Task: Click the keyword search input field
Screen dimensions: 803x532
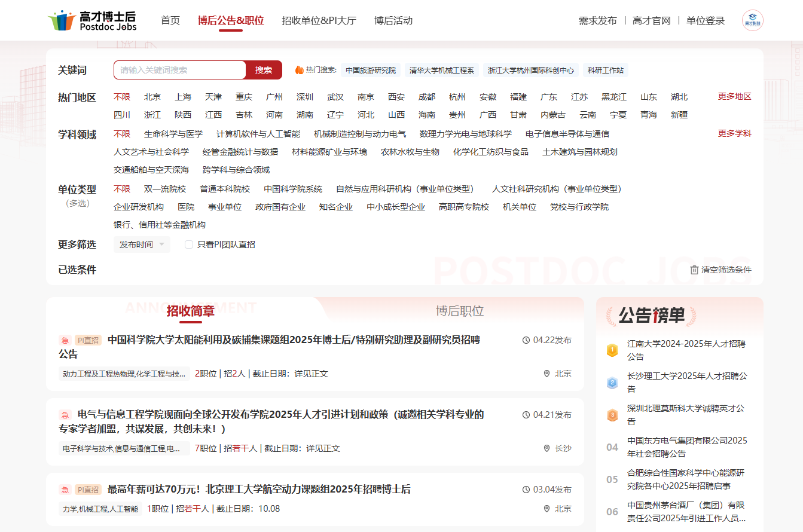Action: point(179,70)
